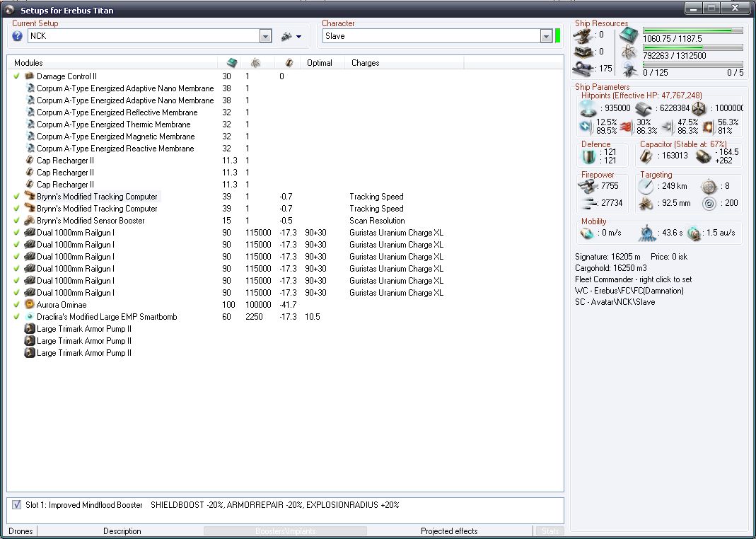The height and width of the screenshot is (539, 756).
Task: Toggle Brynn's Modified Sensor Booster checkmark
Action: [x=17, y=220]
